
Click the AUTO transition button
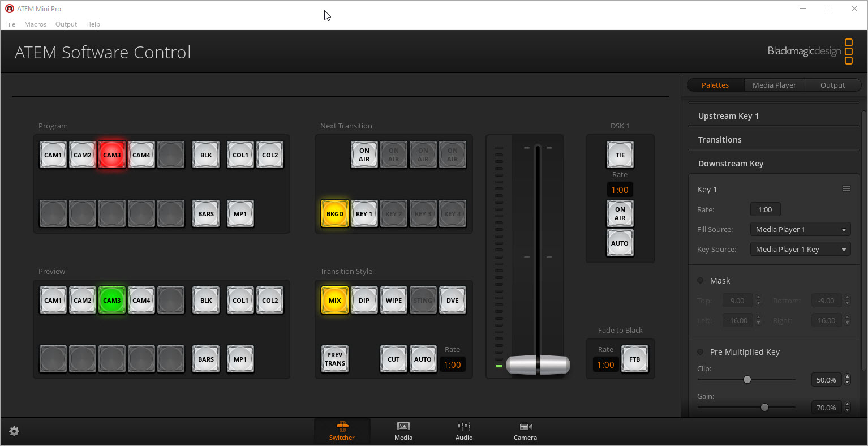coord(423,359)
